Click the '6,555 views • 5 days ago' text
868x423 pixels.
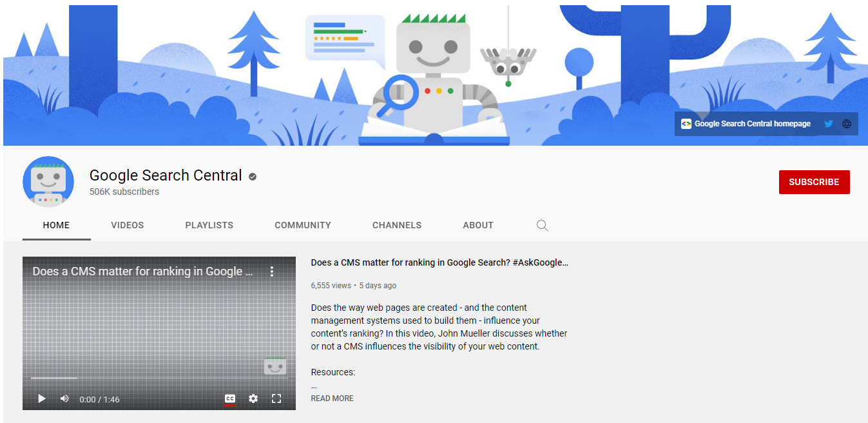354,285
